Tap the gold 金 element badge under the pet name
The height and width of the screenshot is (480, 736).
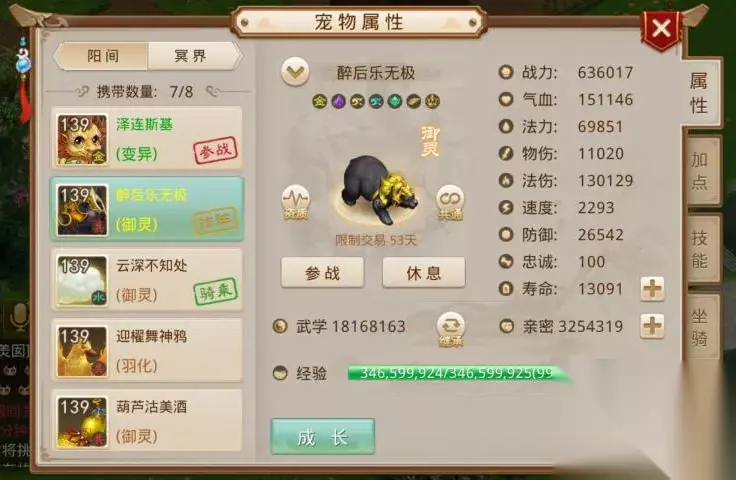point(320,101)
